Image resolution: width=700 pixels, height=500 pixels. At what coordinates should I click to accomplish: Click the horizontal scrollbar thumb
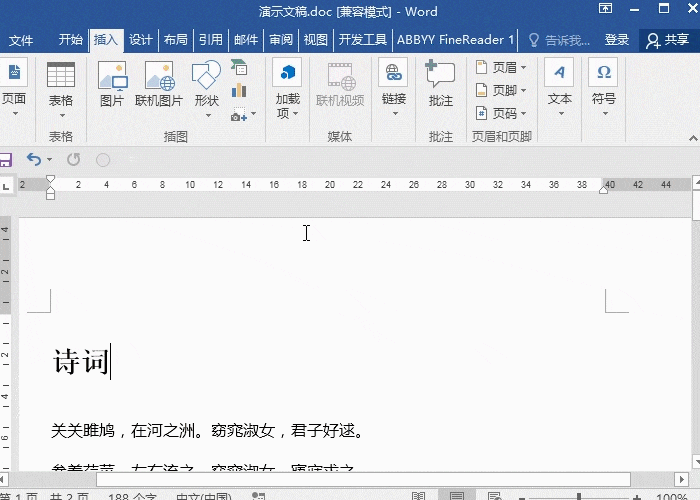click(x=363, y=479)
